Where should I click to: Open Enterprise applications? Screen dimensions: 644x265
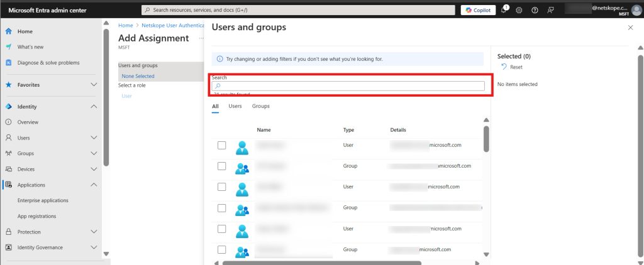point(43,200)
